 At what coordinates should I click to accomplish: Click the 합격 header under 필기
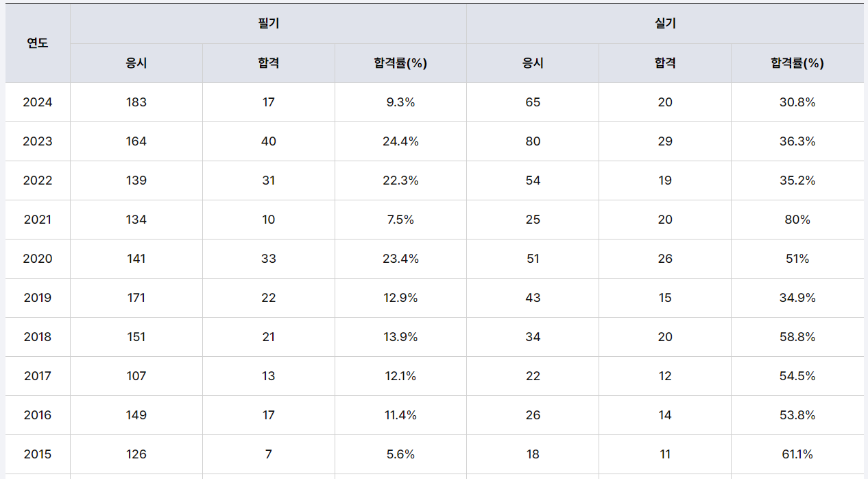tap(268, 63)
